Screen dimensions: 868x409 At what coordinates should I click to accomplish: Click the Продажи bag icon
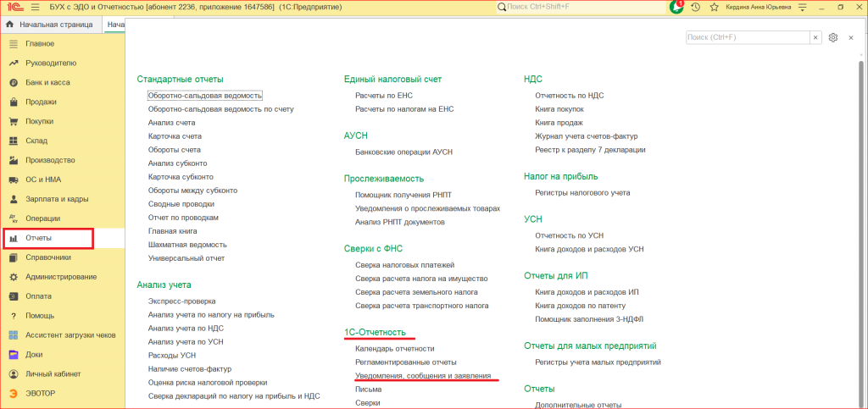point(14,102)
